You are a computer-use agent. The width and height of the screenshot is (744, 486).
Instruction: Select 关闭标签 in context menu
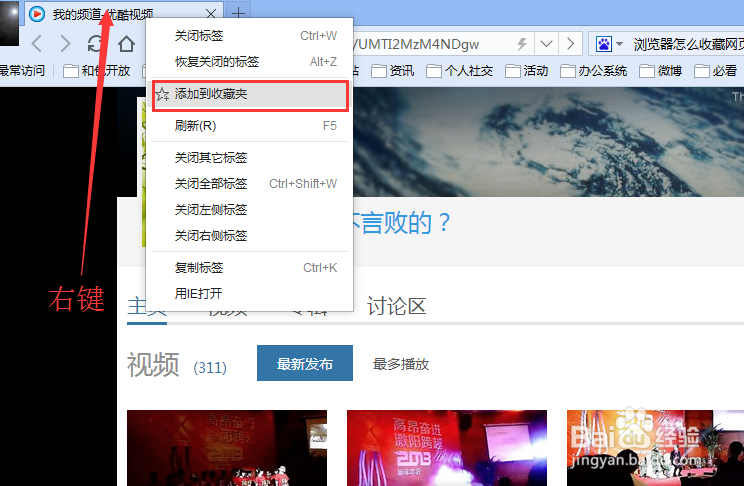coord(250,36)
